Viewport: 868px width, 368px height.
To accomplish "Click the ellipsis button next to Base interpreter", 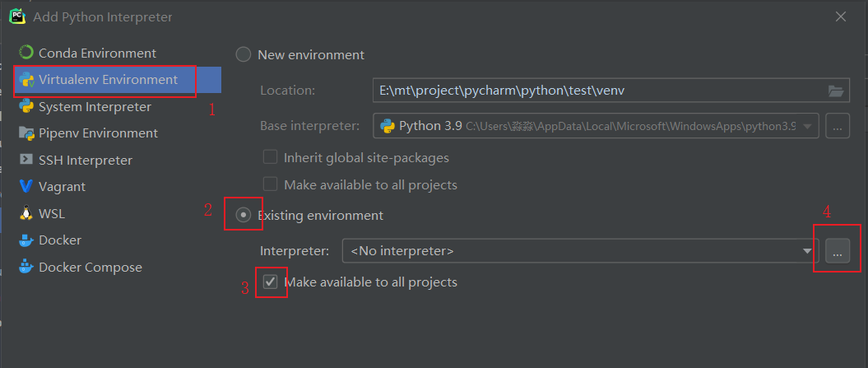I will 837,126.
